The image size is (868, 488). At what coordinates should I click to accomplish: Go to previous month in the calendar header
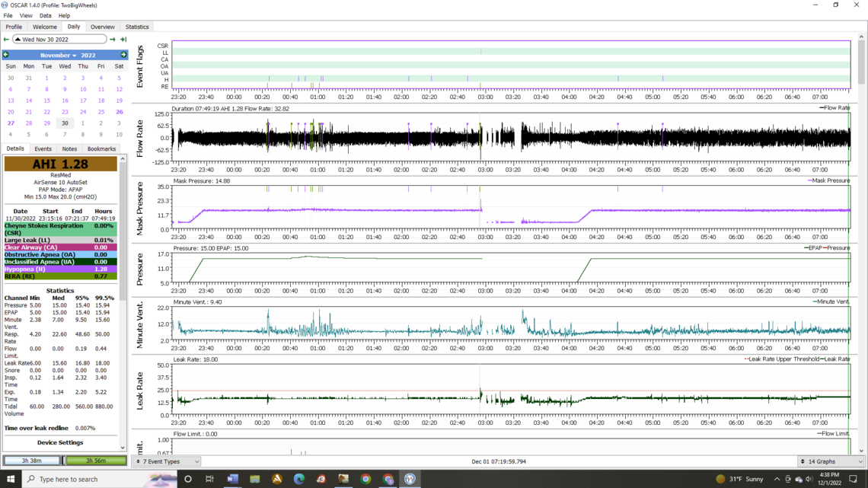tap(6, 55)
